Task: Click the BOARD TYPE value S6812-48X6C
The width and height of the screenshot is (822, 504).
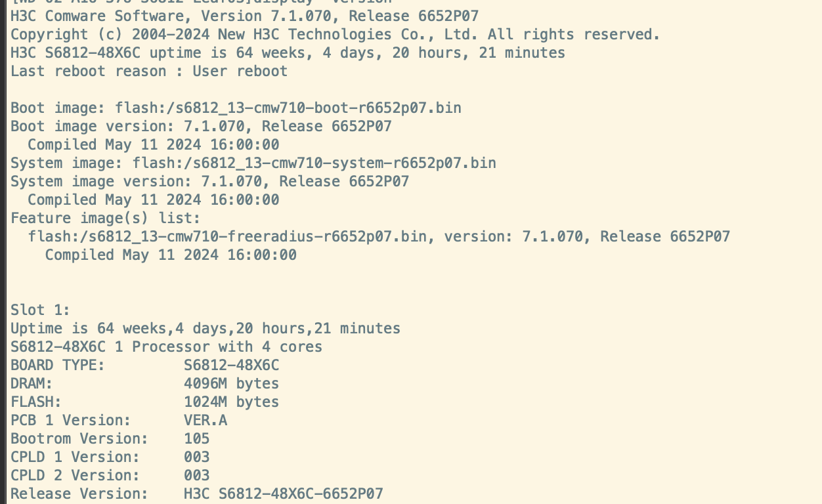Action: (231, 365)
